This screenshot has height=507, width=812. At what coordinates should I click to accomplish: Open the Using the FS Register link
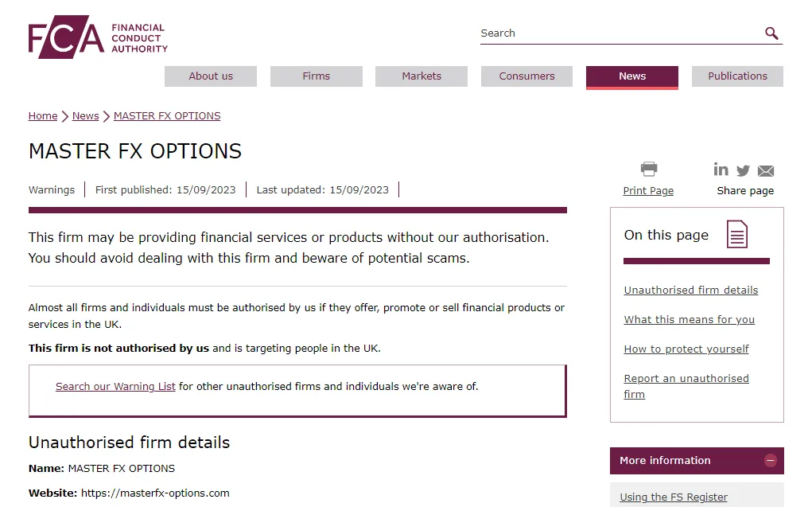pos(674,497)
